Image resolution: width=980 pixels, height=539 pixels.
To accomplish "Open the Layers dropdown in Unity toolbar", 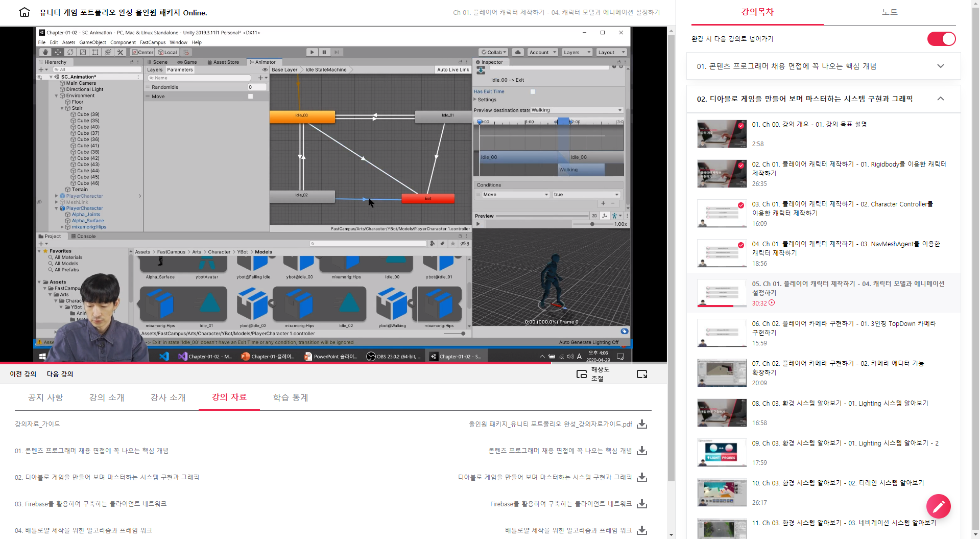I will click(577, 52).
